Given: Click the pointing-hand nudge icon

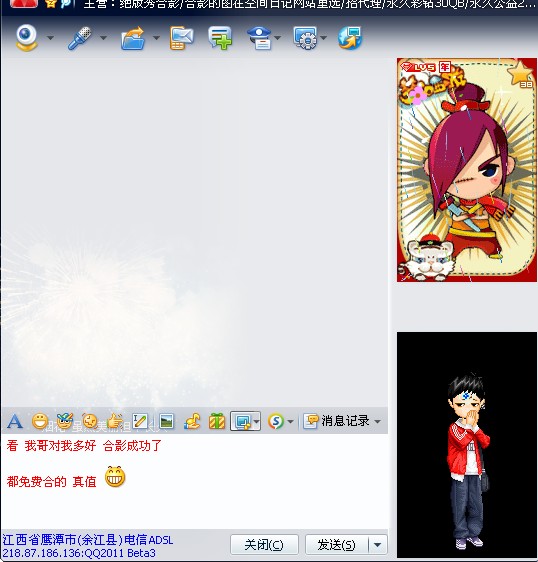Looking at the screenshot, I should (x=115, y=421).
